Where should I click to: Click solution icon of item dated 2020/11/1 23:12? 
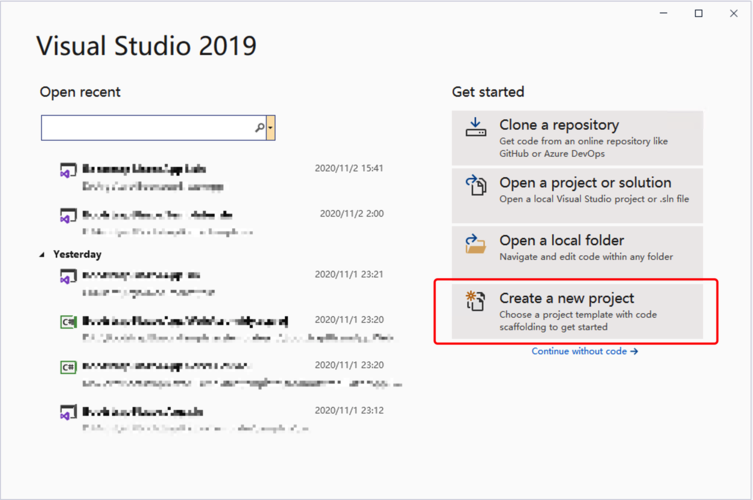click(x=67, y=412)
